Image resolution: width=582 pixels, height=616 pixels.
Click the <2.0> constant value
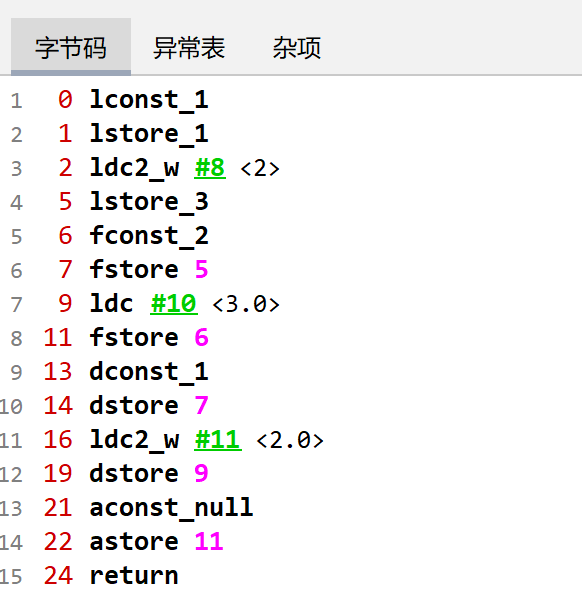(290, 440)
